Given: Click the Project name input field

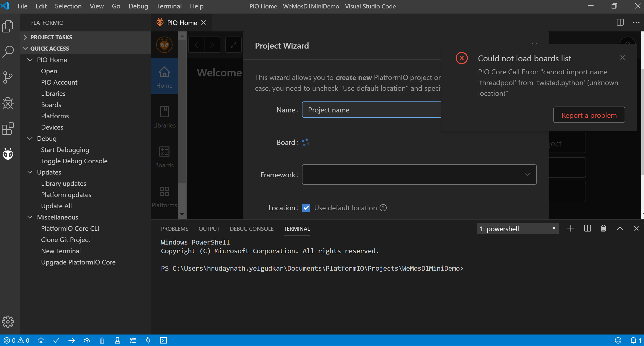Looking at the screenshot, I should [x=372, y=110].
